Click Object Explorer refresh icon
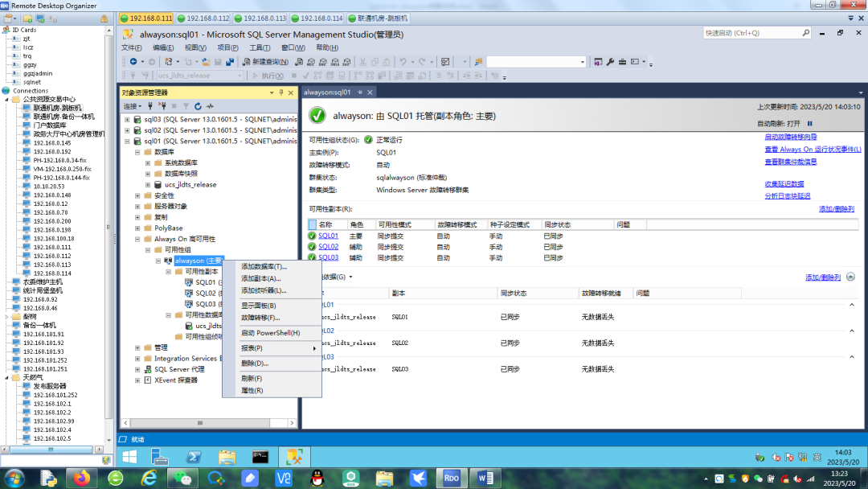868x489 pixels. click(198, 106)
